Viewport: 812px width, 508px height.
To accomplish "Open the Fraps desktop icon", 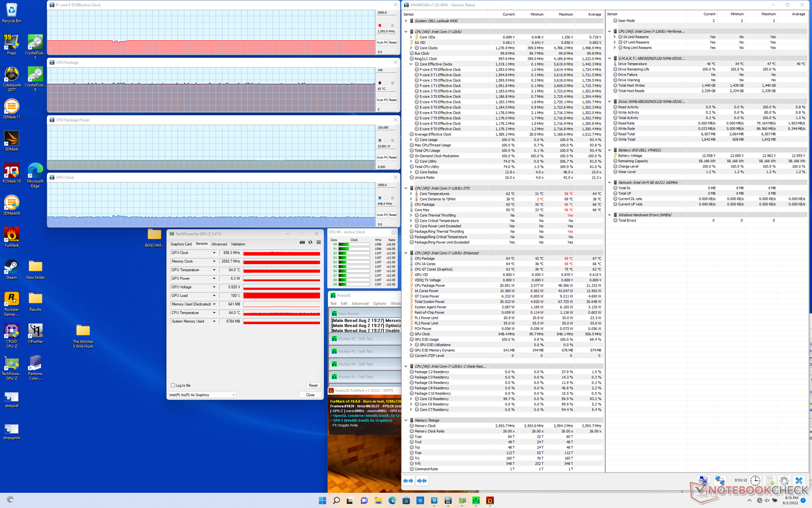I will (x=11, y=45).
